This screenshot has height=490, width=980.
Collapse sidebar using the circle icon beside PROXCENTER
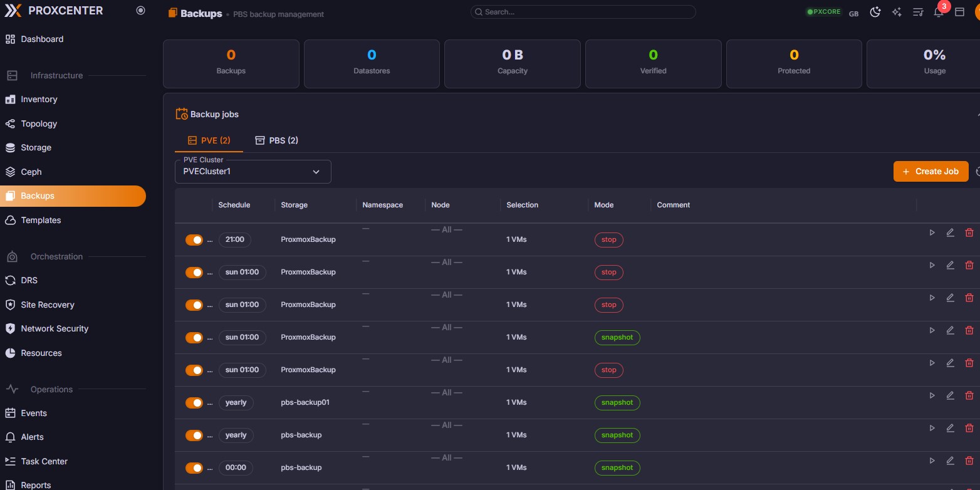(x=140, y=11)
